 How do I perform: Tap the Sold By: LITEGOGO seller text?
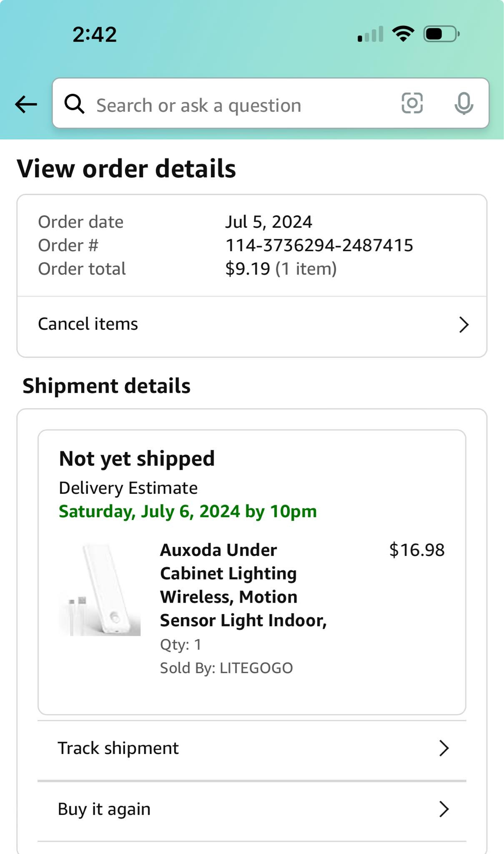pyautogui.click(x=226, y=668)
